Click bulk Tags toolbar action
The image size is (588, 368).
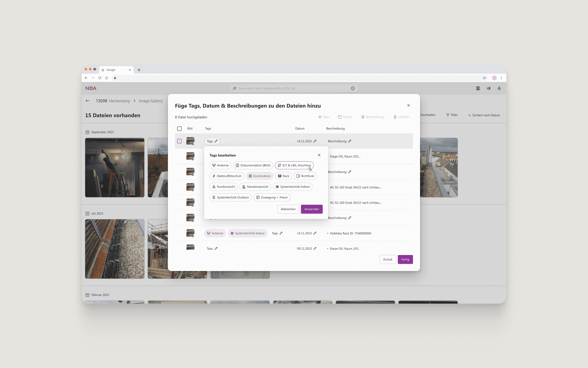pos(324,117)
